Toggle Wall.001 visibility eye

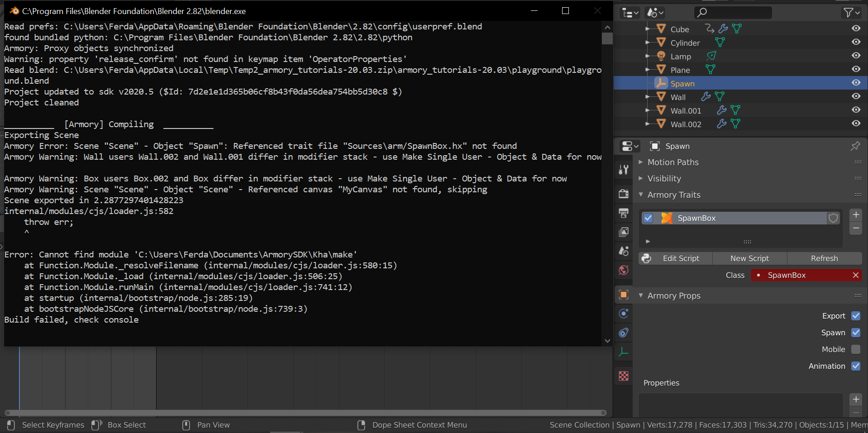856,110
